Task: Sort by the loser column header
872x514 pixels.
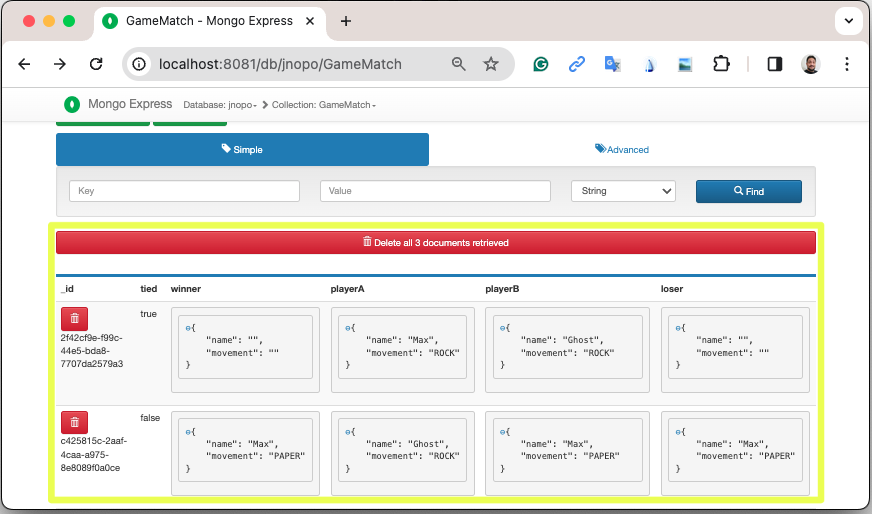Action: click(672, 289)
